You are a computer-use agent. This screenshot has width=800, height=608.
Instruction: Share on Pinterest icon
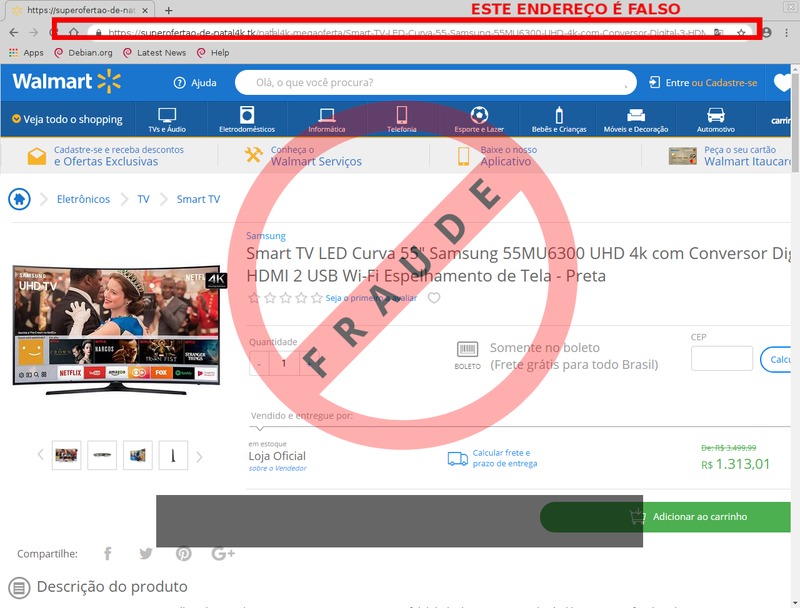point(184,553)
